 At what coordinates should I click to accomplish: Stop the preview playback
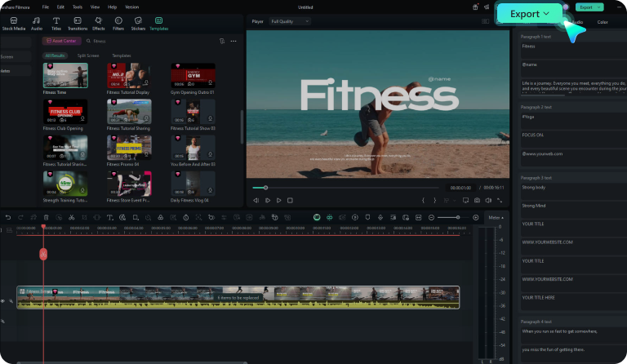[x=290, y=200]
